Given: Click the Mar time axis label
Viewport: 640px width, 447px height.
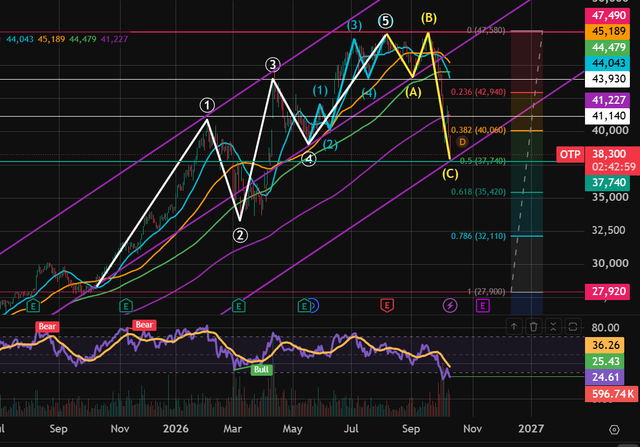Looking at the screenshot, I should tap(232, 429).
